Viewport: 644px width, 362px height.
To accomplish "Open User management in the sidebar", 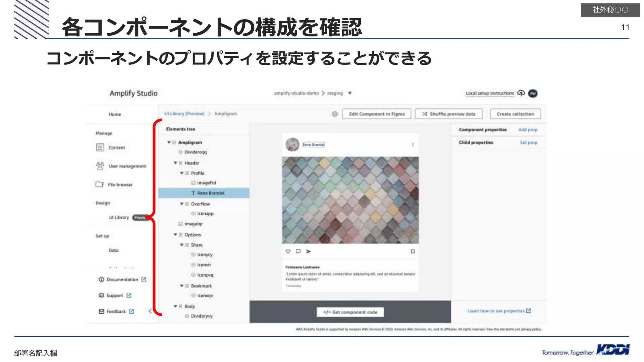I will pyautogui.click(x=127, y=166).
